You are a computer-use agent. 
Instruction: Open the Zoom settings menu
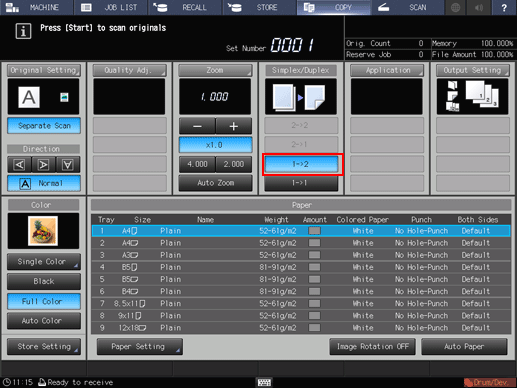[215, 70]
